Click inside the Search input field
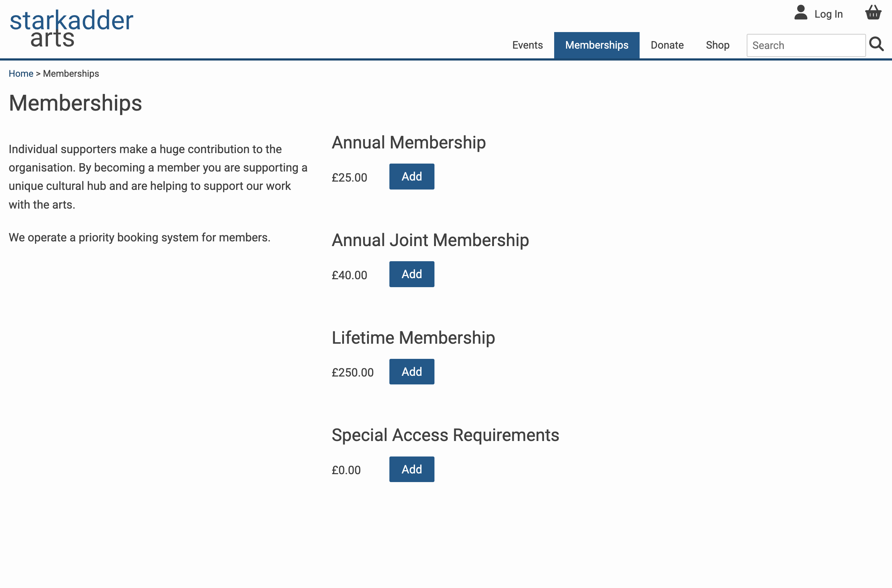The image size is (892, 588). point(805,45)
